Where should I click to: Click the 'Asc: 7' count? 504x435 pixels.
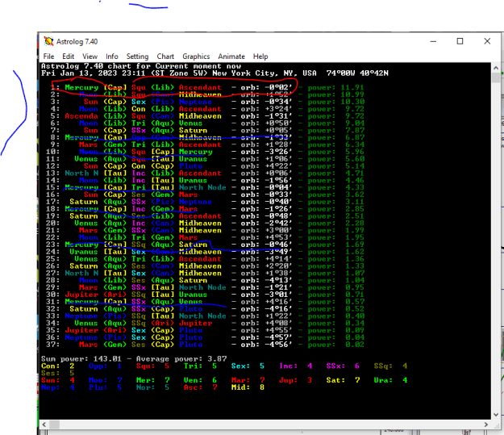(x=200, y=387)
